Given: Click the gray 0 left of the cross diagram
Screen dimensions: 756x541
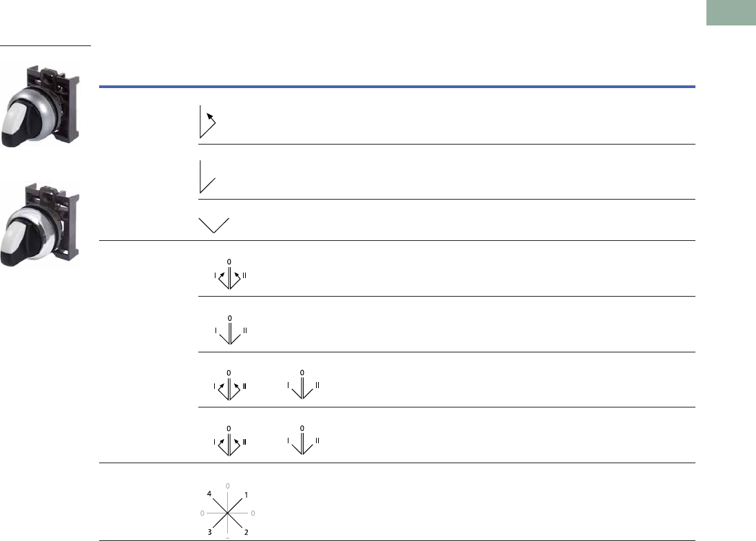Looking at the screenshot, I should [x=202, y=513].
